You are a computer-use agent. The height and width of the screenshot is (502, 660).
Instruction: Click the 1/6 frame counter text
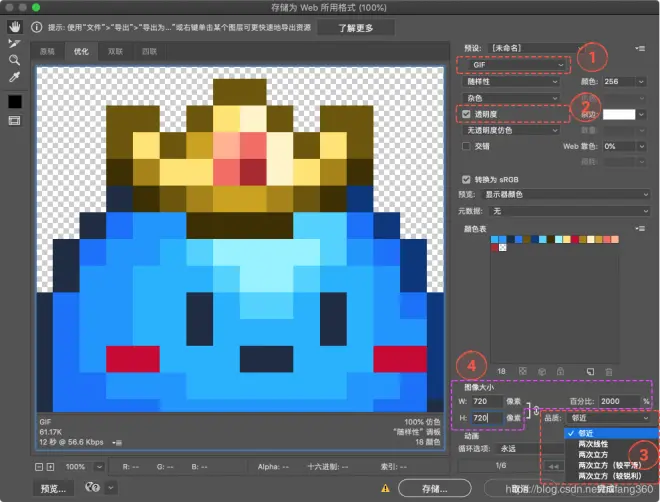pos(501,465)
